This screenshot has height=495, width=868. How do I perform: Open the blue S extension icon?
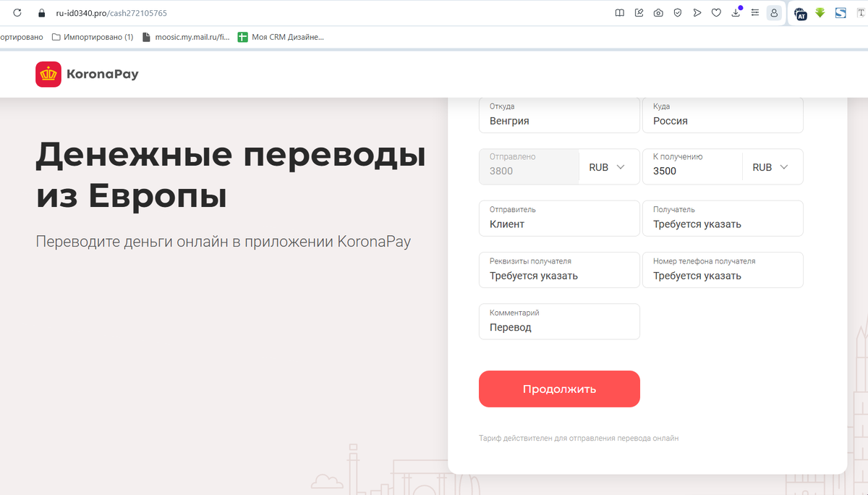pyautogui.click(x=840, y=12)
